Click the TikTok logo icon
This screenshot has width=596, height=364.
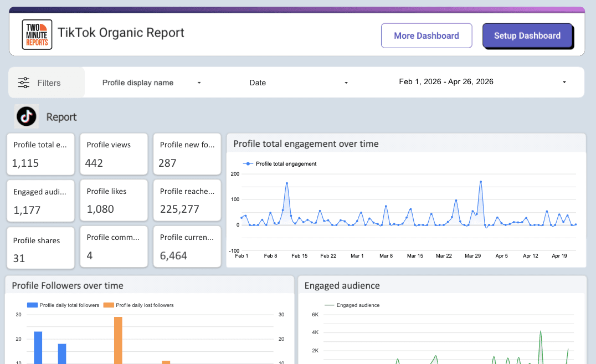pyautogui.click(x=26, y=116)
